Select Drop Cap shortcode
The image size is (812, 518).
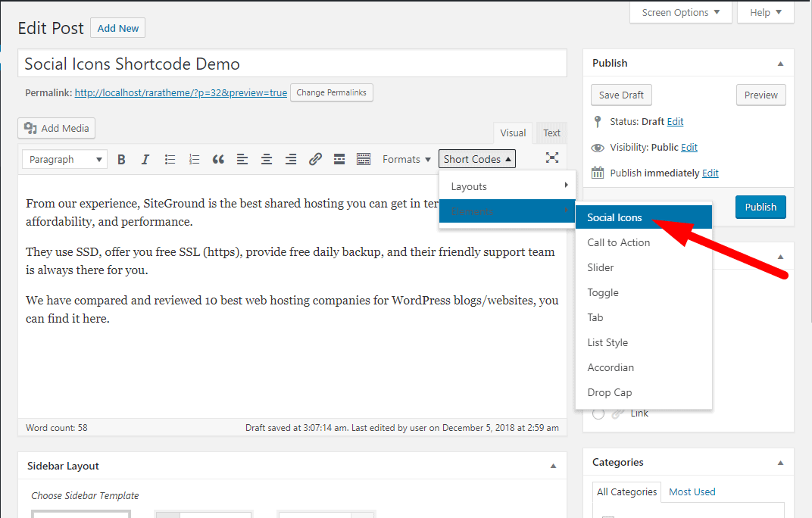(644, 392)
